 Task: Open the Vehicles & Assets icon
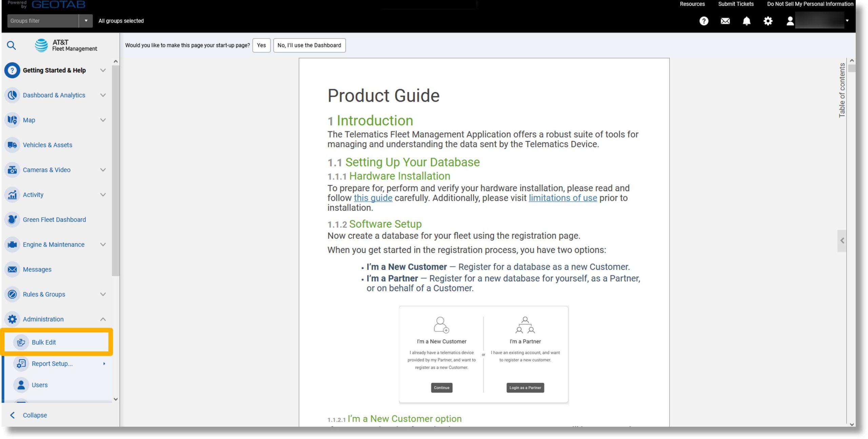pos(12,144)
